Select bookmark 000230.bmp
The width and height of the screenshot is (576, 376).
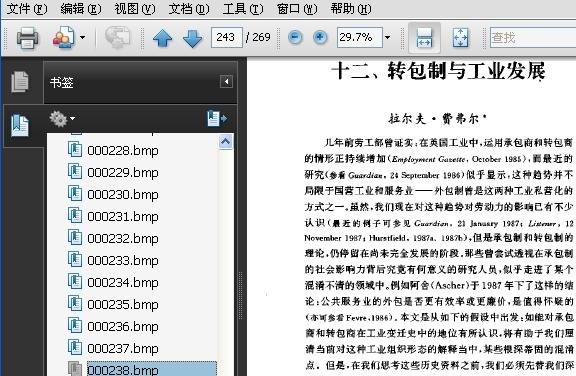point(123,195)
